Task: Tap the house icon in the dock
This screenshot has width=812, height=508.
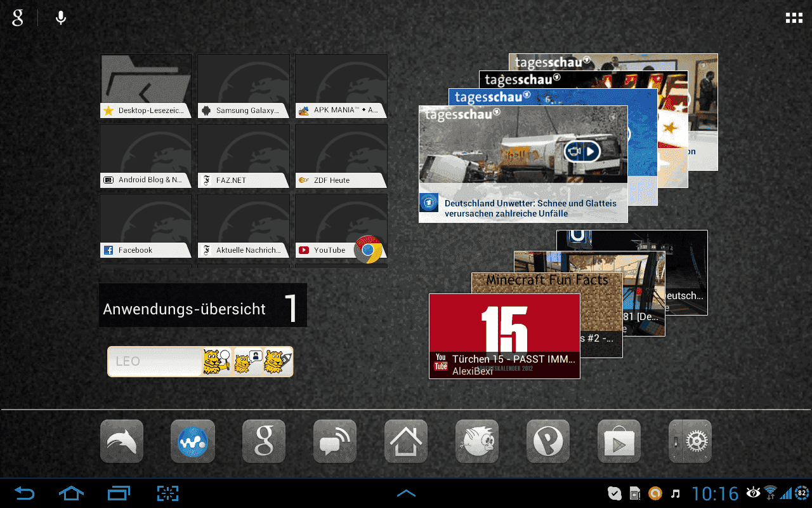Action: pyautogui.click(x=406, y=441)
